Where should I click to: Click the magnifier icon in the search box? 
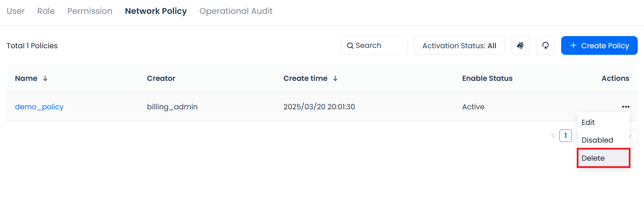(x=350, y=45)
